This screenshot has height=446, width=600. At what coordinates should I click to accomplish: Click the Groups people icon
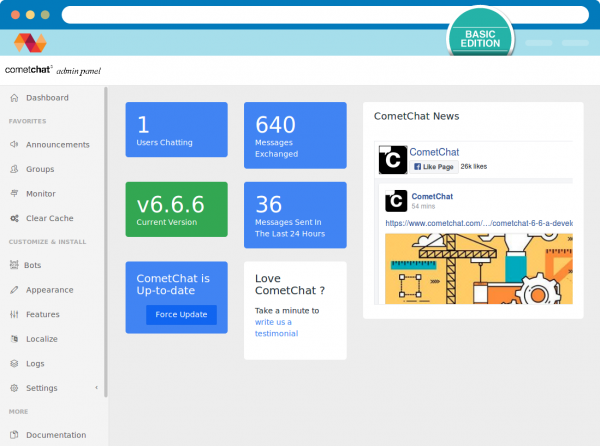(14, 169)
